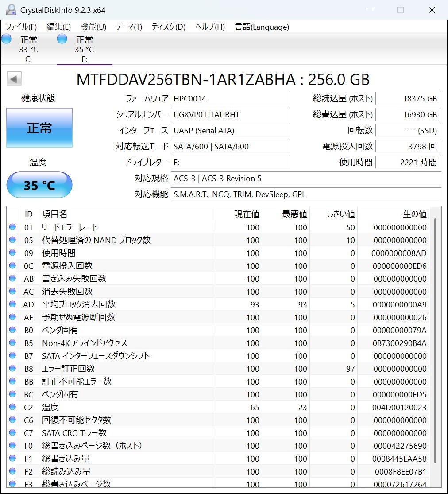This screenshot has width=448, height=494.
Task: Click power-on hours value 2221 時間
Action: (408, 163)
